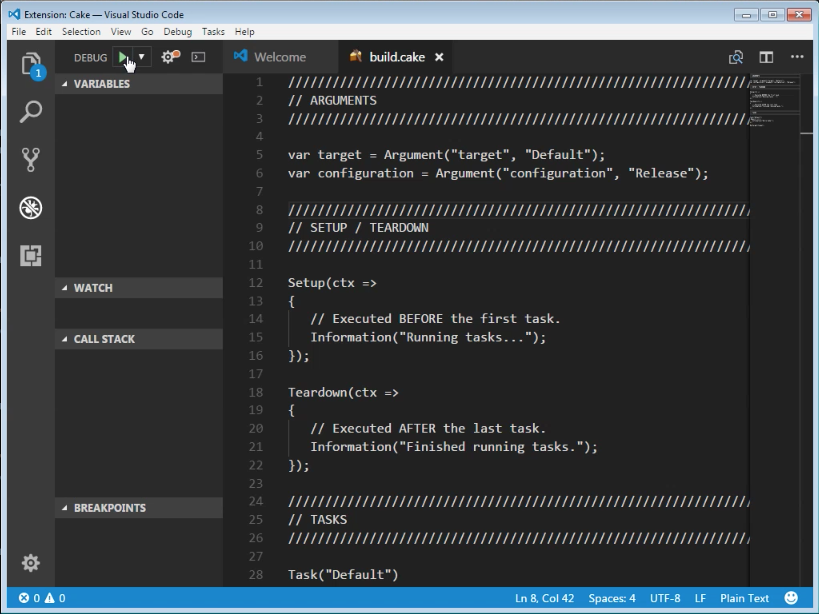Click the Information("Running tasks...") line
Image resolution: width=819 pixels, height=614 pixels.
click(x=428, y=337)
